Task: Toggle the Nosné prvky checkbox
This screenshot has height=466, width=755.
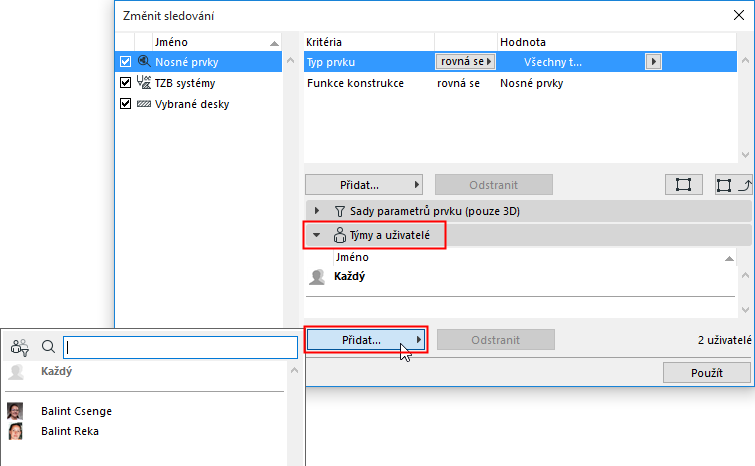Action: [125, 62]
